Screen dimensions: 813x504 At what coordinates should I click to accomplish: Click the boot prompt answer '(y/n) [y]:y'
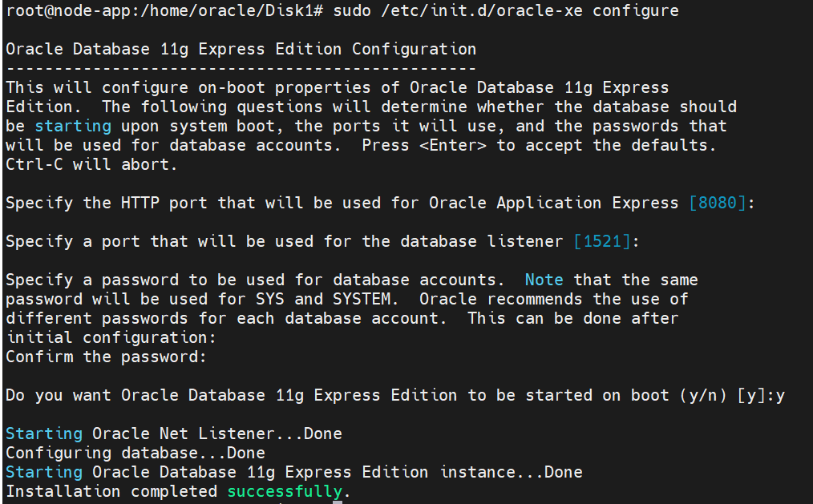[x=732, y=395]
